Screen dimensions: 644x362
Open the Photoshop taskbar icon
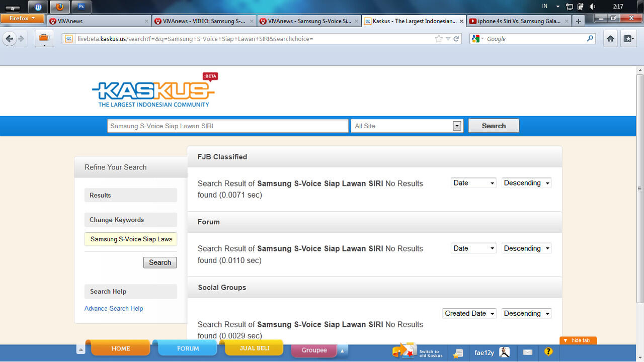(x=82, y=7)
